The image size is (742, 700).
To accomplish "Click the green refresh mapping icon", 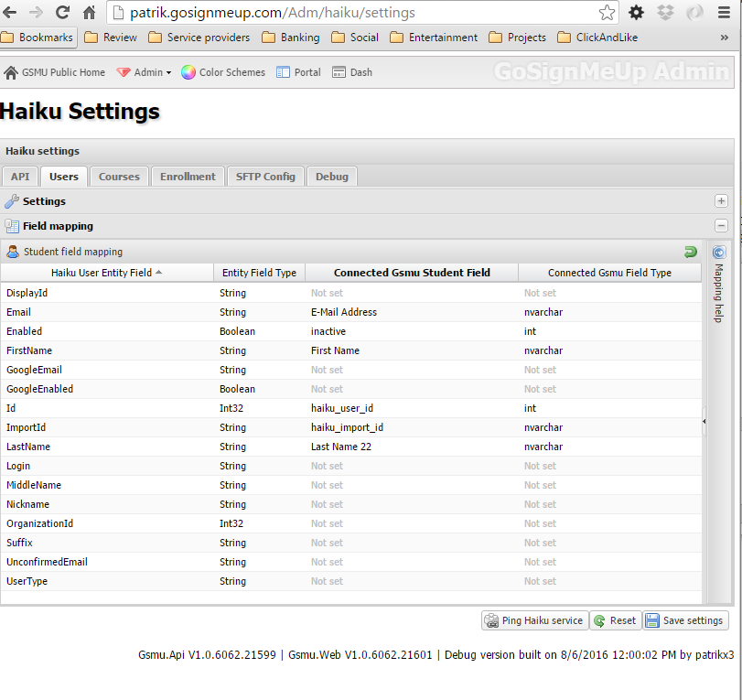I will (x=691, y=252).
